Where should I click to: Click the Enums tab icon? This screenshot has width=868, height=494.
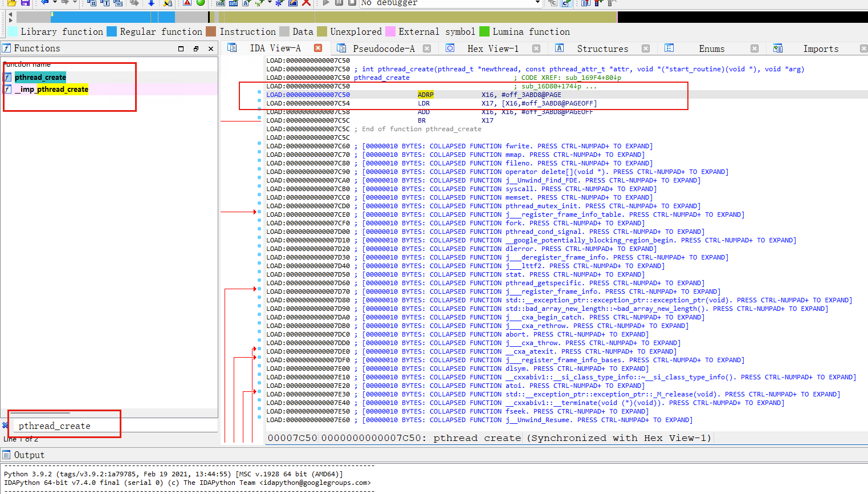[669, 48]
